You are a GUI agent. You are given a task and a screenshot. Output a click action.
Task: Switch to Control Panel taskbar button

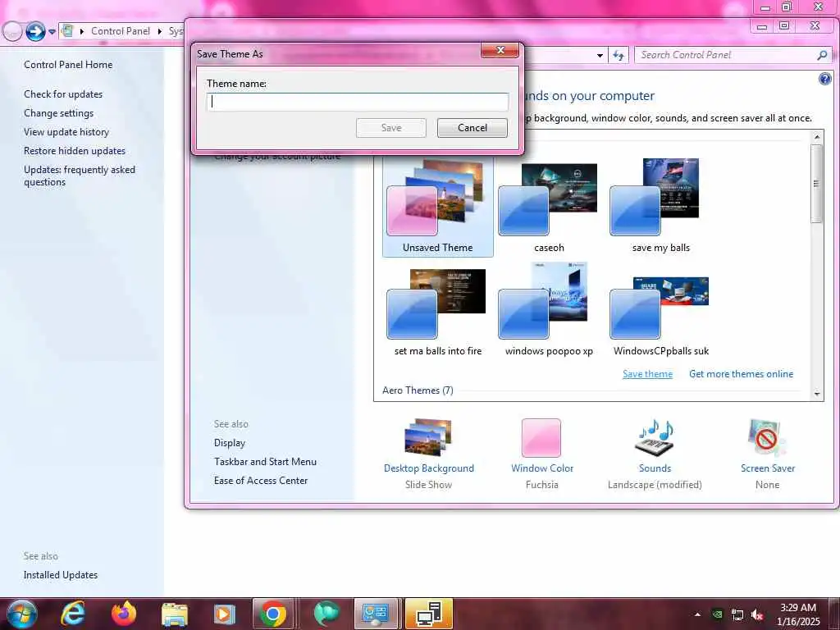point(376,614)
